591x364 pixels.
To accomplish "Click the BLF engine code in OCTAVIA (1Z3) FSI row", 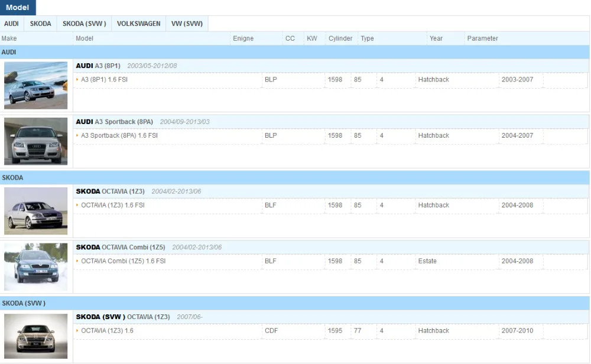I will pyautogui.click(x=270, y=206).
